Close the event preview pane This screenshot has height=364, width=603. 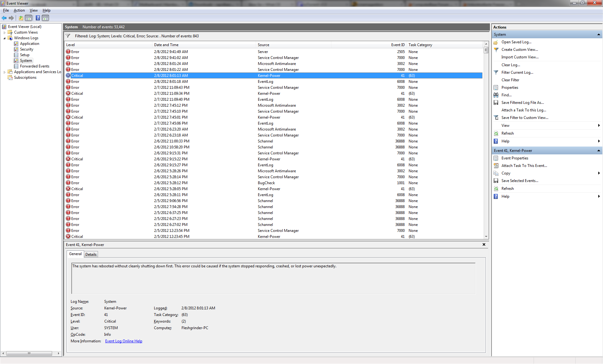click(x=484, y=244)
